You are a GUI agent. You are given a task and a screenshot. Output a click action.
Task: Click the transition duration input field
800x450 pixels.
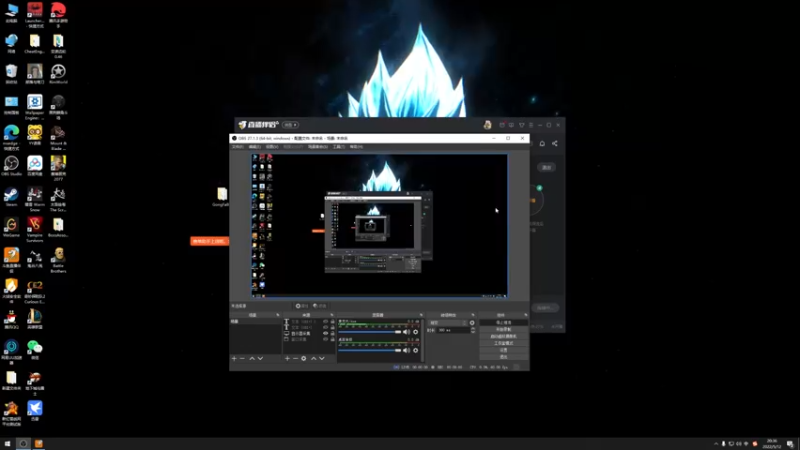454,330
